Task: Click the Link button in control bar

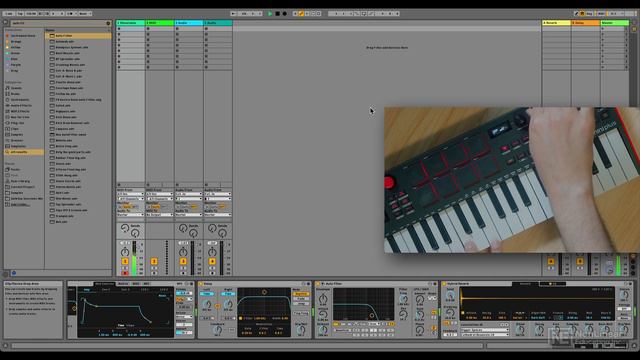Action: click(x=9, y=13)
